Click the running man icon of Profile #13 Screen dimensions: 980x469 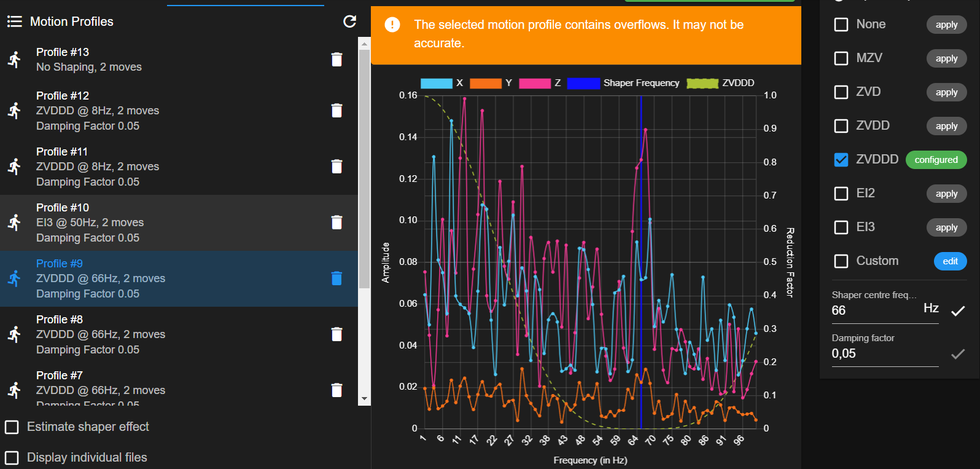click(15, 60)
